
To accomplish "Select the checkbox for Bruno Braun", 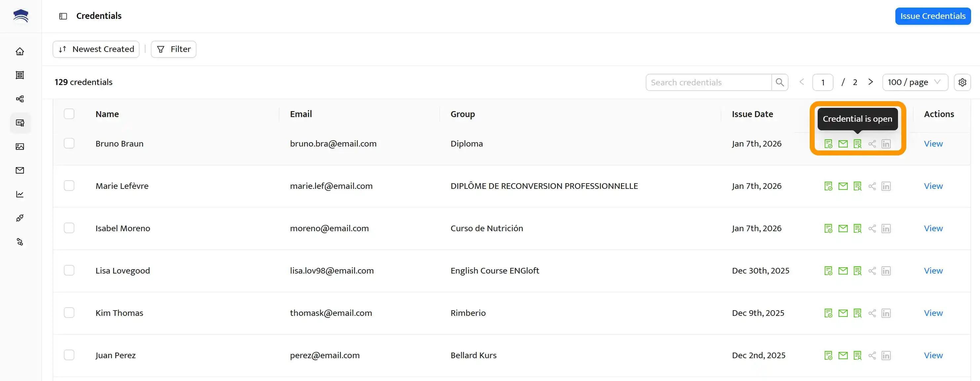I will tap(69, 144).
